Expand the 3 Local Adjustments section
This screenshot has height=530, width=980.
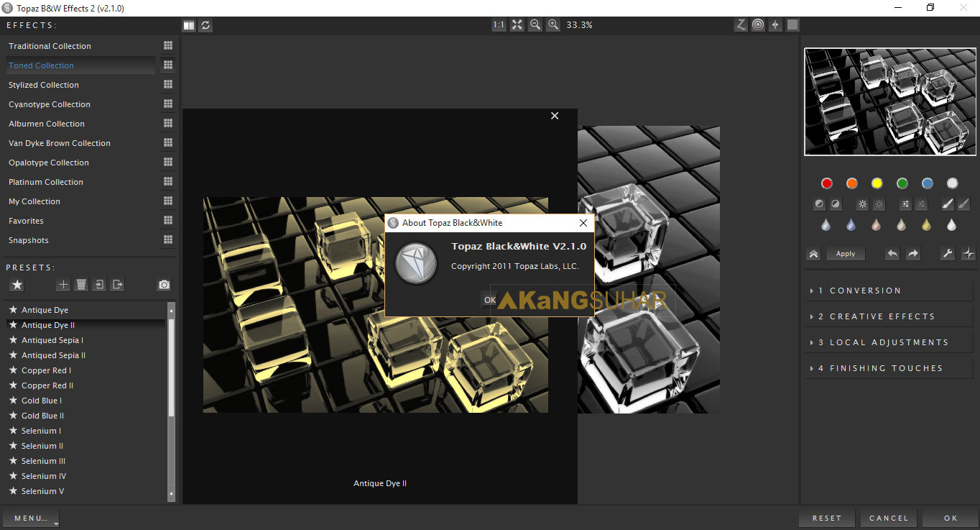[889, 342]
